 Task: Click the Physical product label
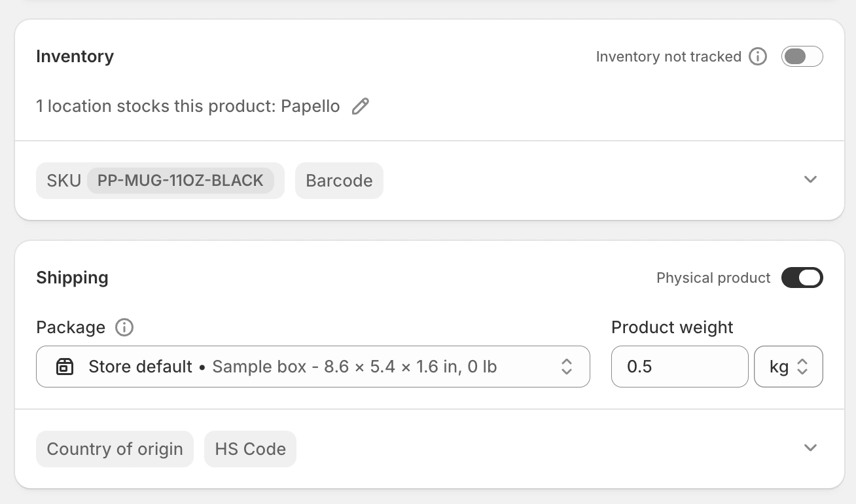[x=713, y=278]
